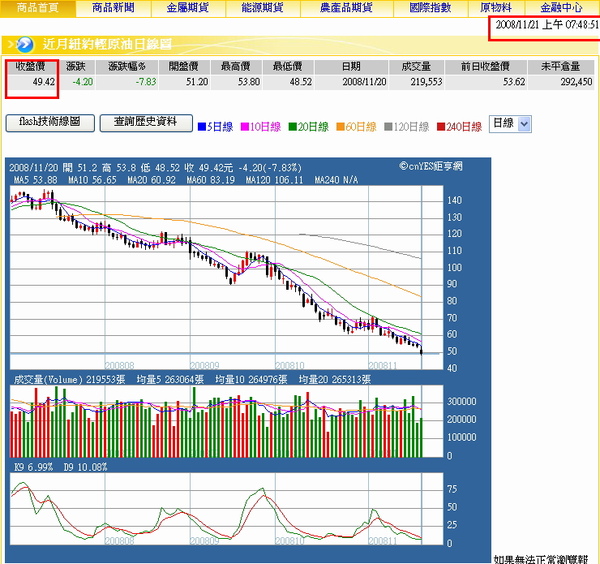Click the blue 5日線 legend square
Screen dimensions: 600x564
coord(200,125)
